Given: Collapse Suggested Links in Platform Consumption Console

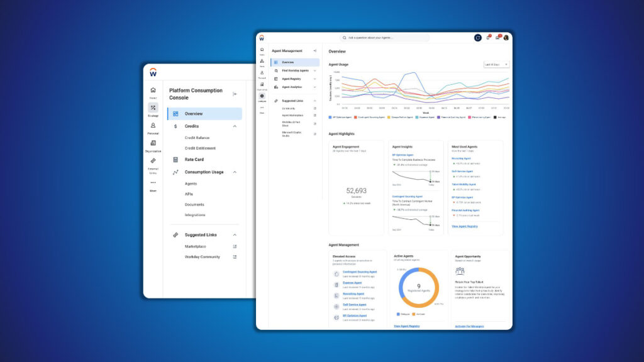Looking at the screenshot, I should [x=235, y=235].
